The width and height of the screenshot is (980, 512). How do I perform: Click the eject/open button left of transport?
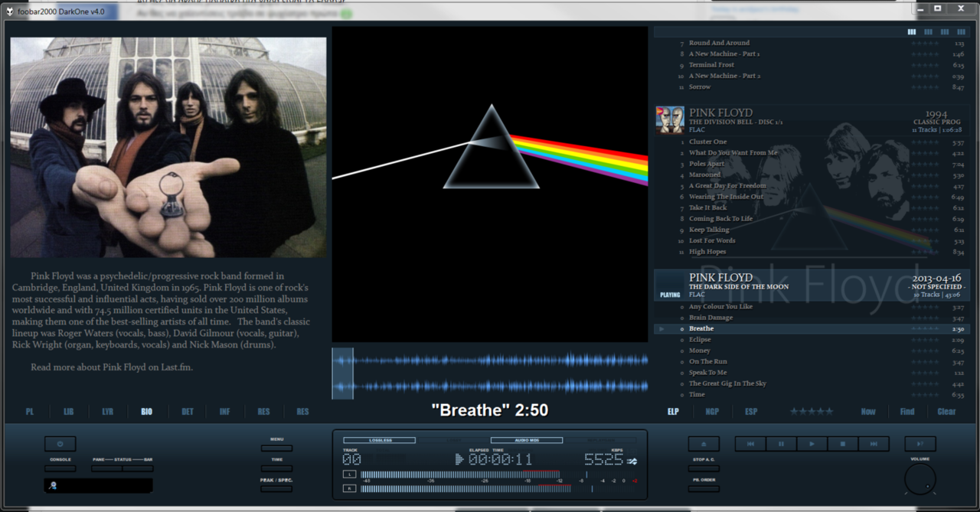click(703, 444)
